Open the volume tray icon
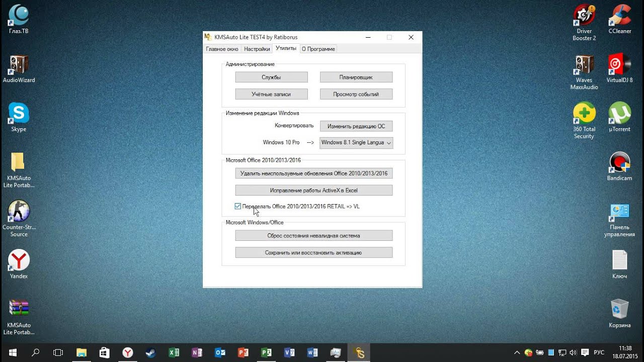Viewport: 644px width, 362px height. pyautogui.click(x=573, y=352)
